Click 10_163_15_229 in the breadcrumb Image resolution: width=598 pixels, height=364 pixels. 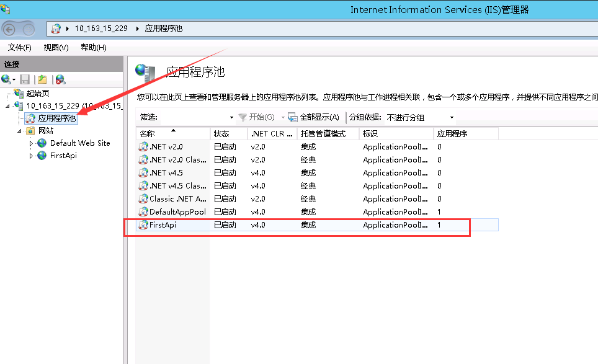click(101, 29)
